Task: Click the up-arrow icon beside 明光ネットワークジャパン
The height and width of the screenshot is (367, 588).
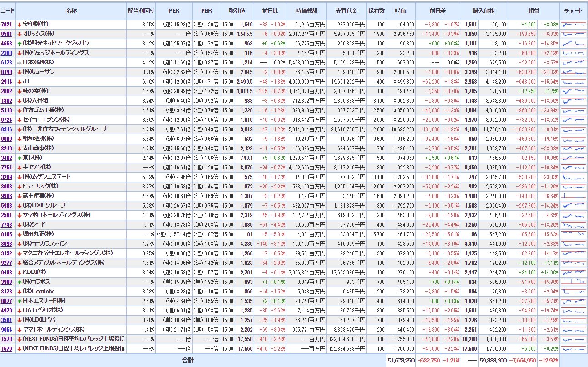Action: (20, 43)
